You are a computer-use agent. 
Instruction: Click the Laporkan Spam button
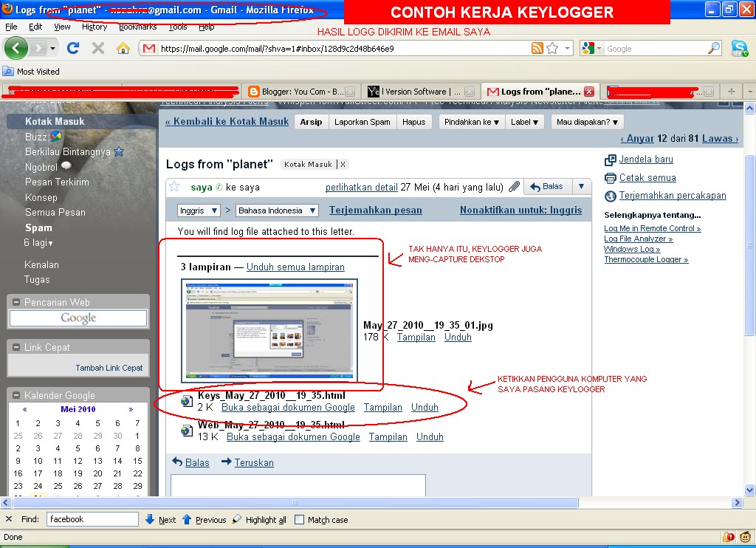pos(362,122)
